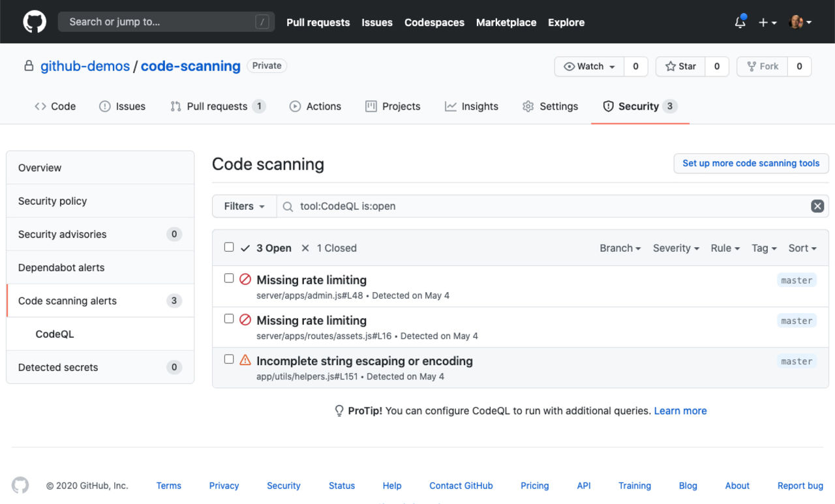The width and height of the screenshot is (835, 504).
Task: Open the Branch filter dropdown
Action: [620, 248]
